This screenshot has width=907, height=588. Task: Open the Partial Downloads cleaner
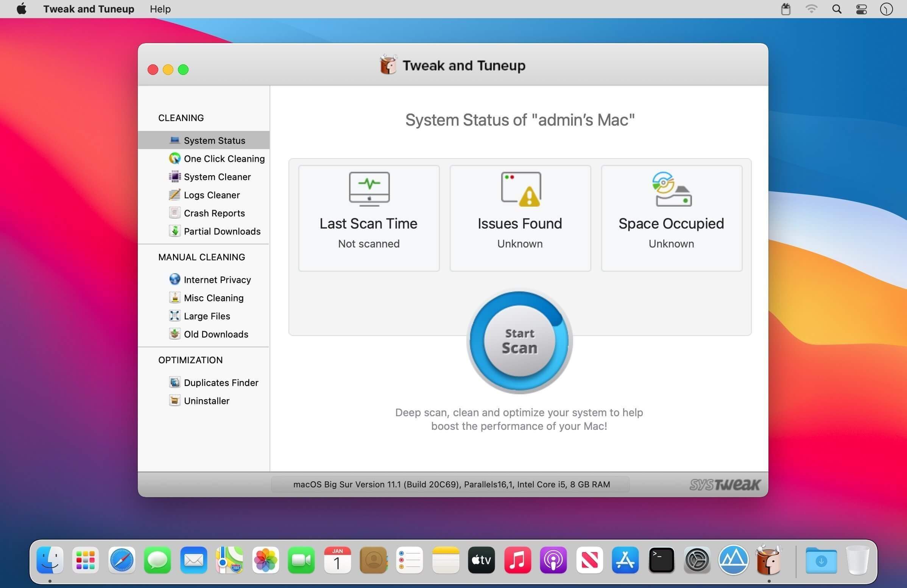[x=222, y=231]
